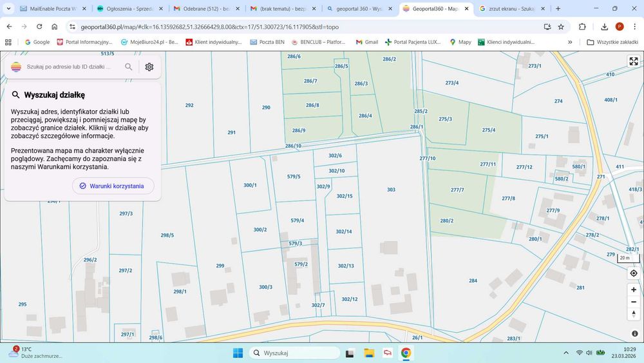Open map info button
Viewport: 644px width, 363px height.
click(x=634, y=333)
